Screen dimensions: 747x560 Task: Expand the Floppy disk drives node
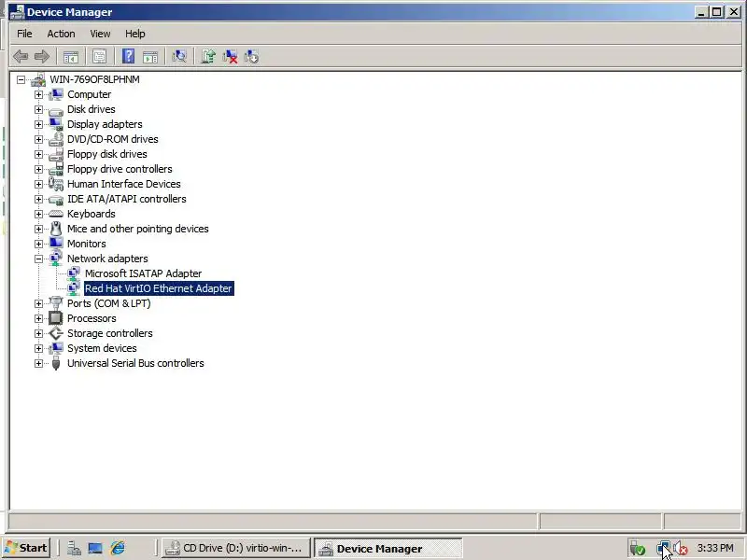(38, 154)
